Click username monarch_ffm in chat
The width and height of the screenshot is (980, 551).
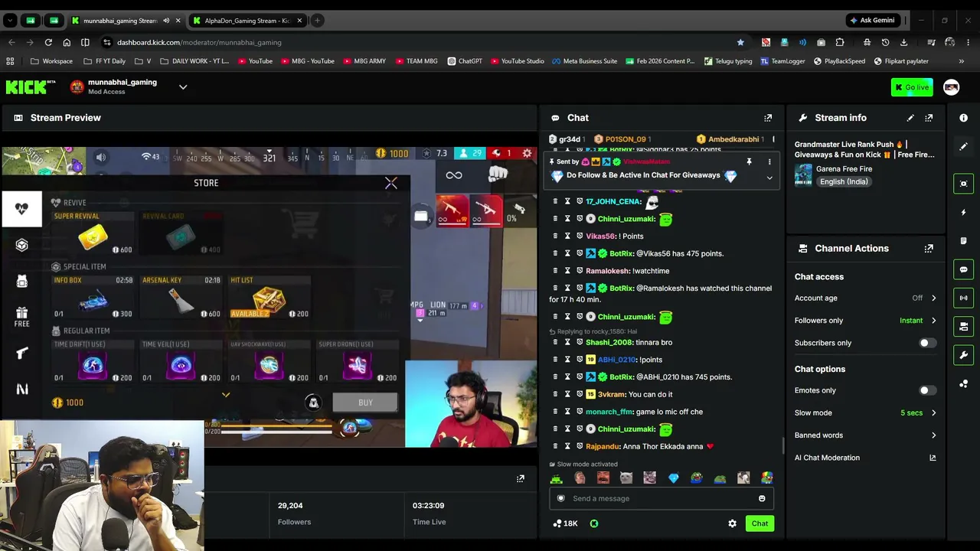point(609,412)
